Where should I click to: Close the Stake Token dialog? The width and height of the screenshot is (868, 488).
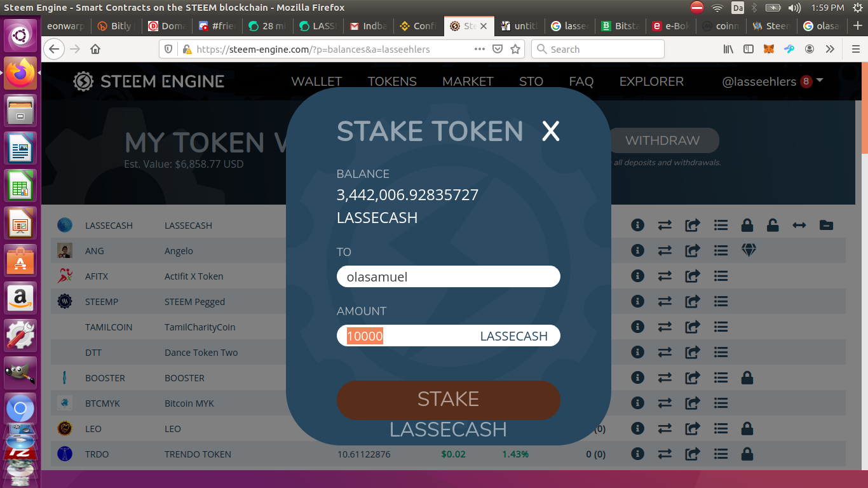click(x=550, y=132)
